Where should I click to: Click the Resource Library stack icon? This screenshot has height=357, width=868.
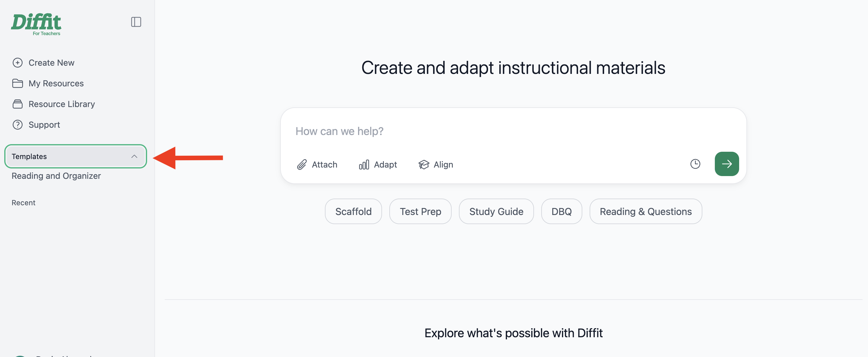pos(18,104)
